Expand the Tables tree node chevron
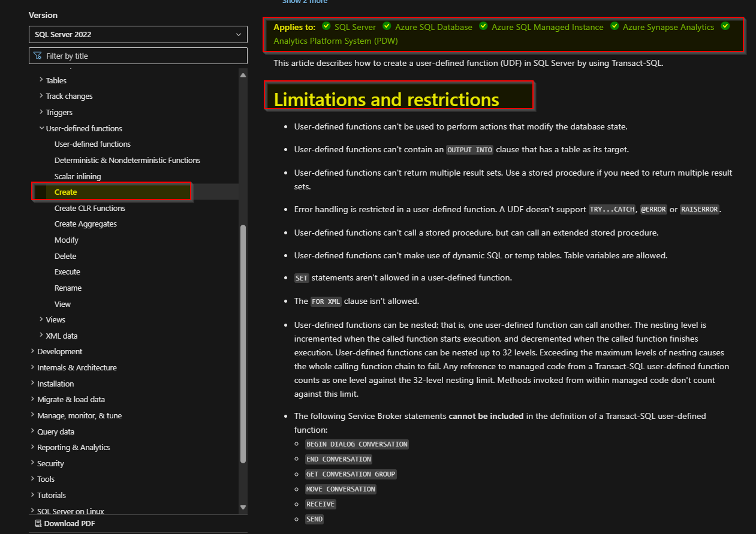Viewport: 756px width, 534px height. tap(41, 80)
